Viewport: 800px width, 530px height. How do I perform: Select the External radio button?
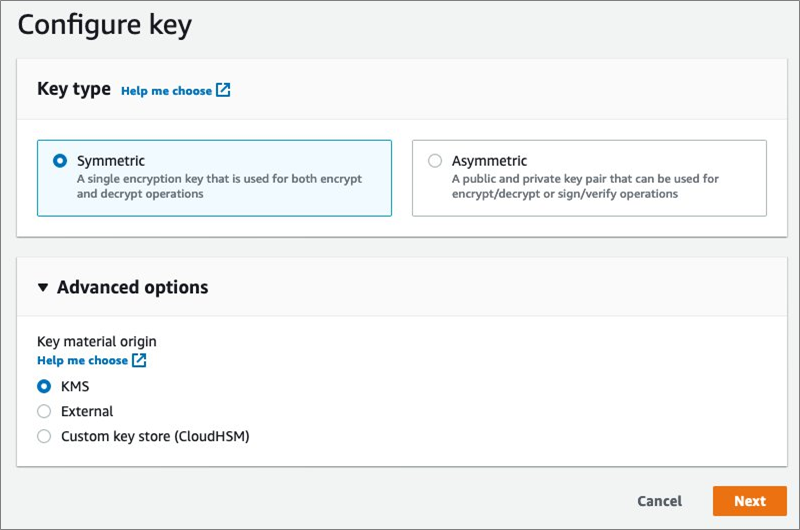(44, 411)
